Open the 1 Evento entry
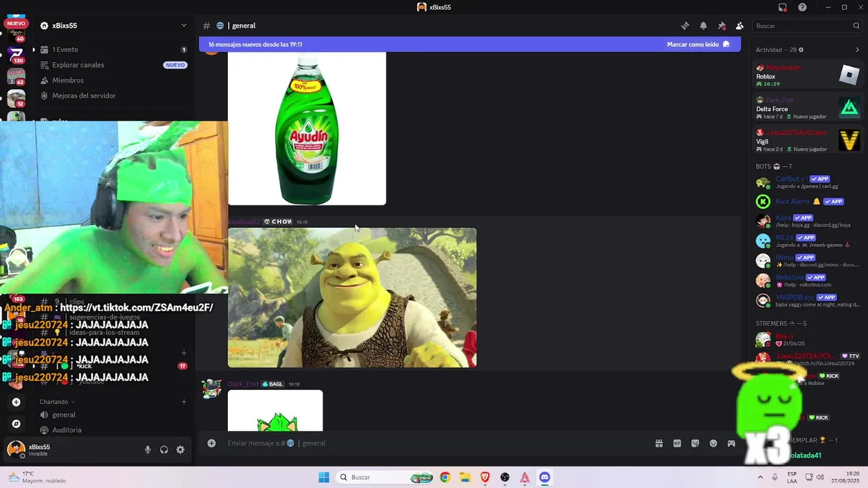 point(113,49)
